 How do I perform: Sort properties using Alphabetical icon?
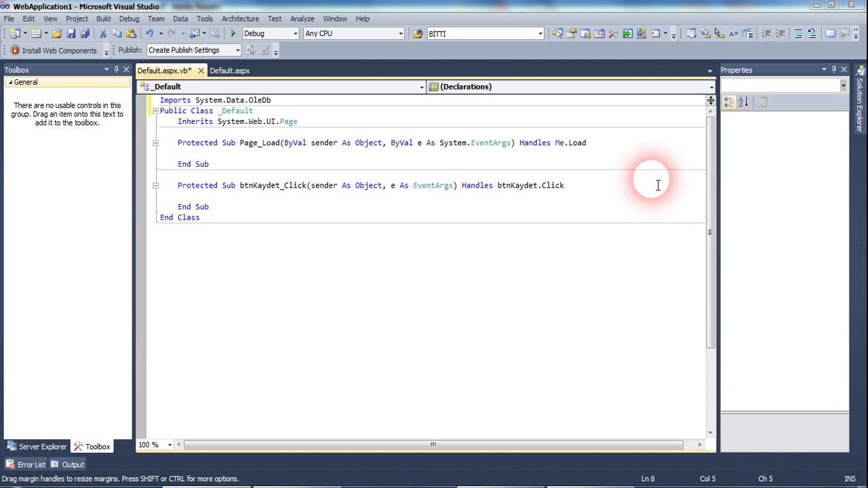[x=743, y=102]
